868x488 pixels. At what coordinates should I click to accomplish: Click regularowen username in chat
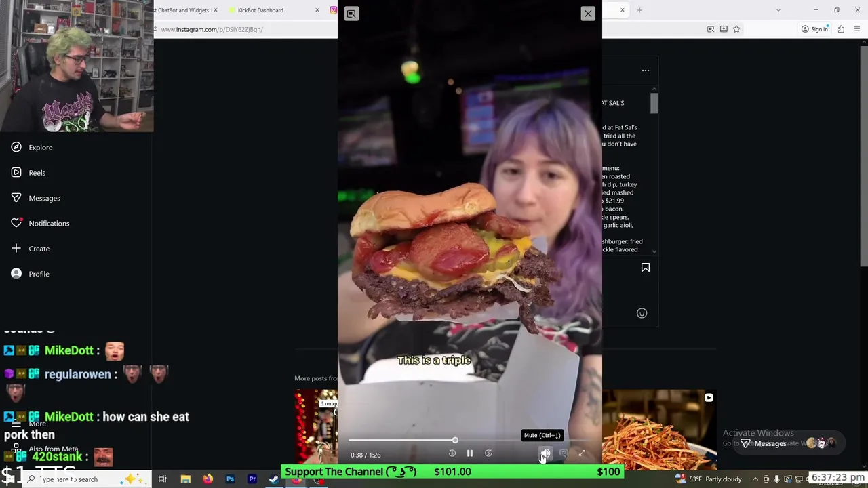pos(77,374)
